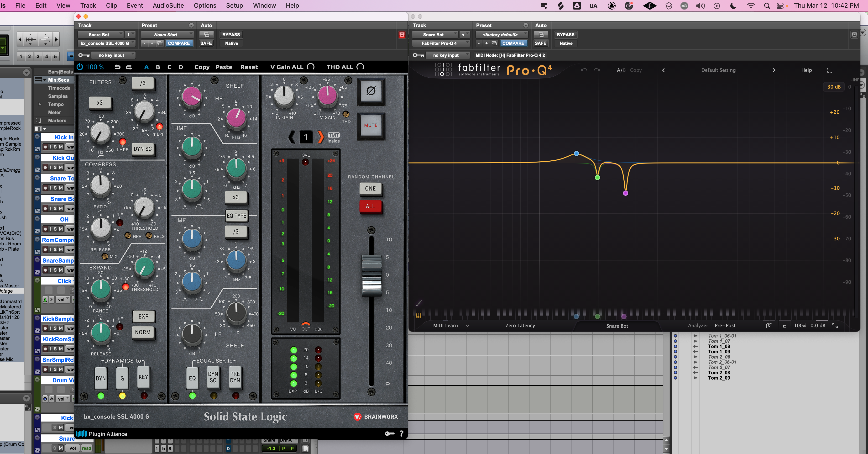
Task: Toggle Pro-Q 4 full screen icon
Action: coord(830,70)
